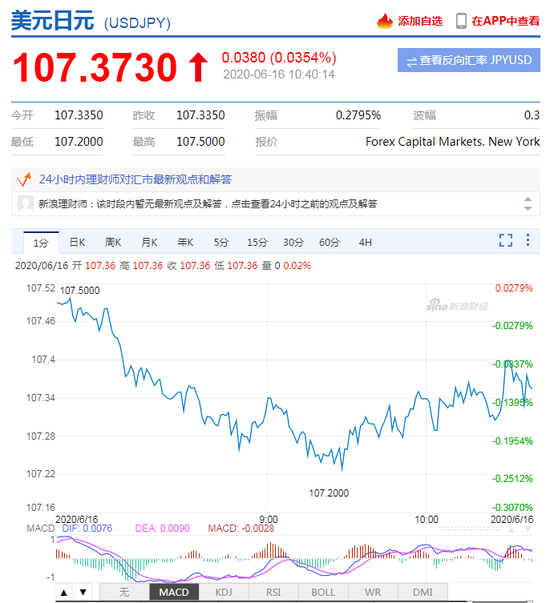Select the MACD indicator tab
The image size is (550, 603).
click(174, 592)
